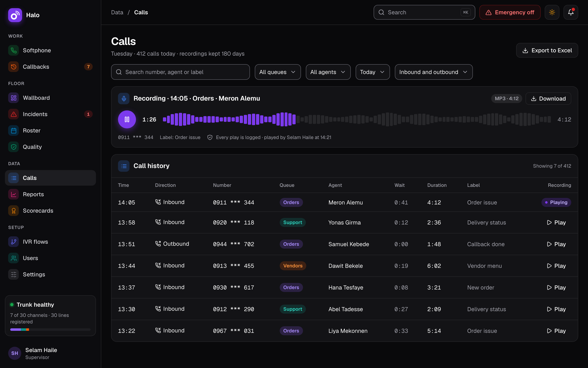Open the Reports page
This screenshot has width=588, height=368.
coord(50,194)
